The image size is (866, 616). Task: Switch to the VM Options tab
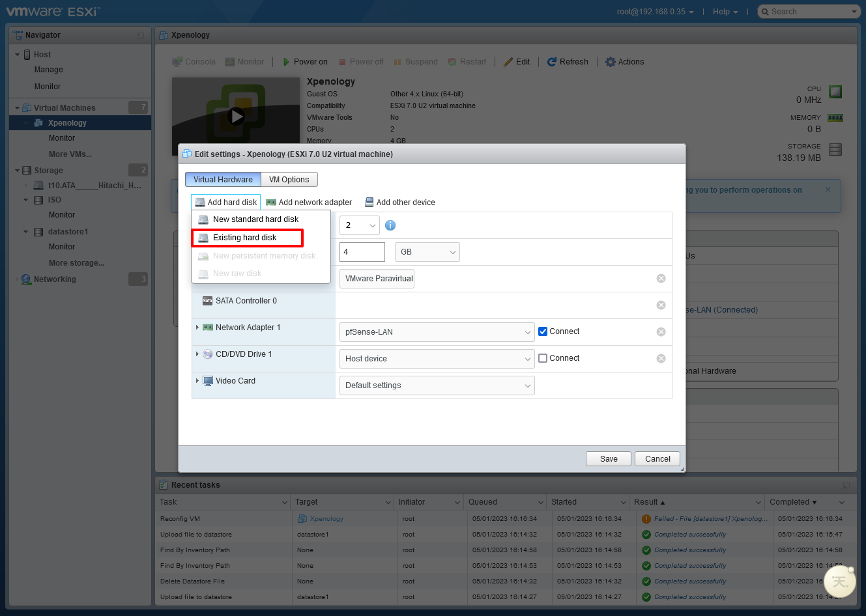(289, 180)
